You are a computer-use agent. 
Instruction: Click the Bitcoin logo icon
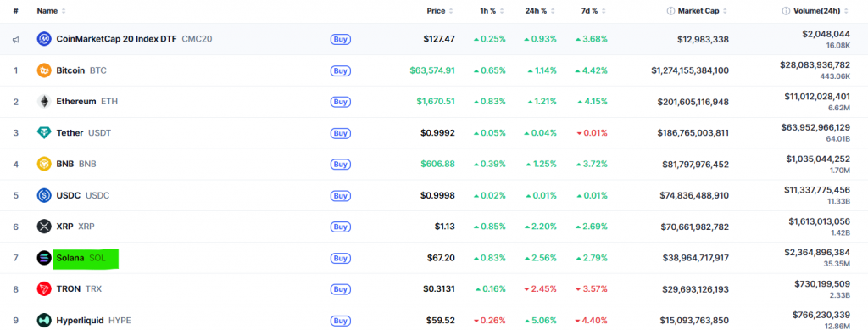tap(44, 70)
